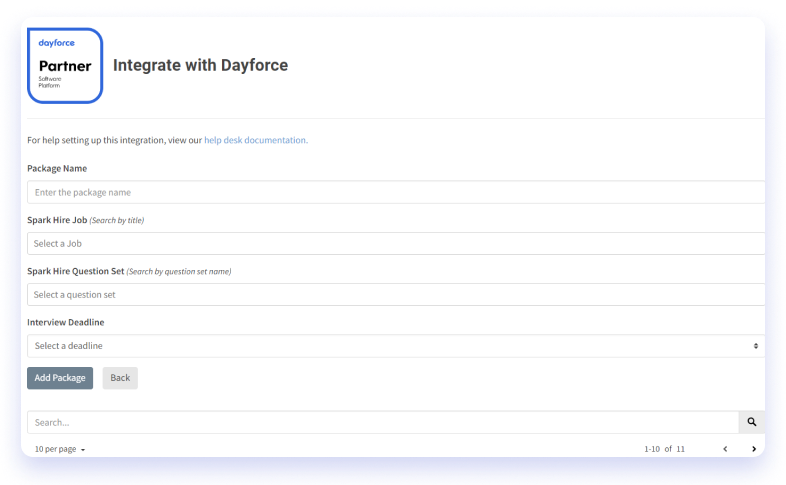
Task: Click the Interview Deadline label
Action: click(66, 322)
